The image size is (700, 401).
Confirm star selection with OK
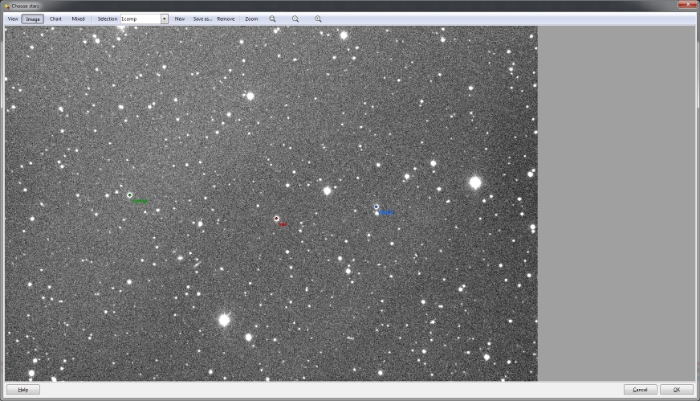pyautogui.click(x=676, y=389)
